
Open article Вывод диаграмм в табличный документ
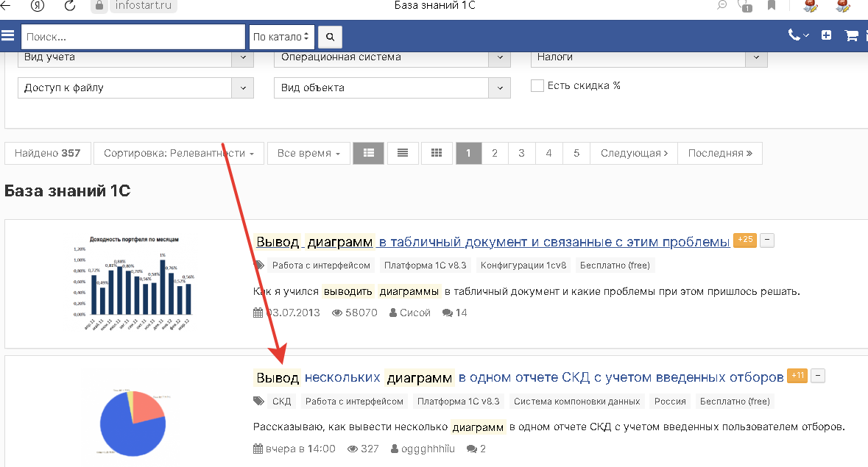click(x=493, y=242)
